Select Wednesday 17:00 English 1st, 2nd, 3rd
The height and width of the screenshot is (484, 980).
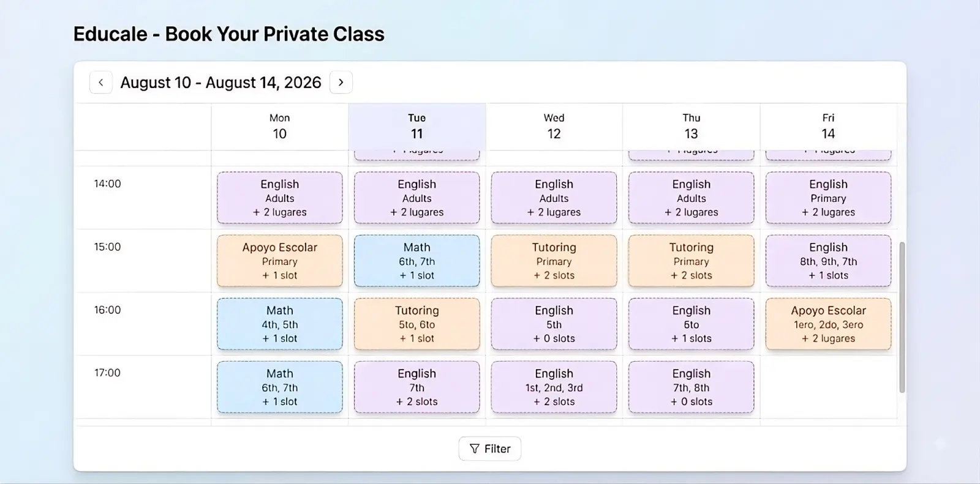554,387
